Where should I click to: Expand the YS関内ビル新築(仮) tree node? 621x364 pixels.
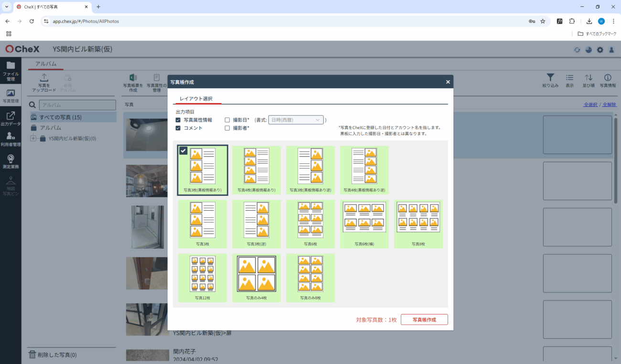(x=33, y=139)
